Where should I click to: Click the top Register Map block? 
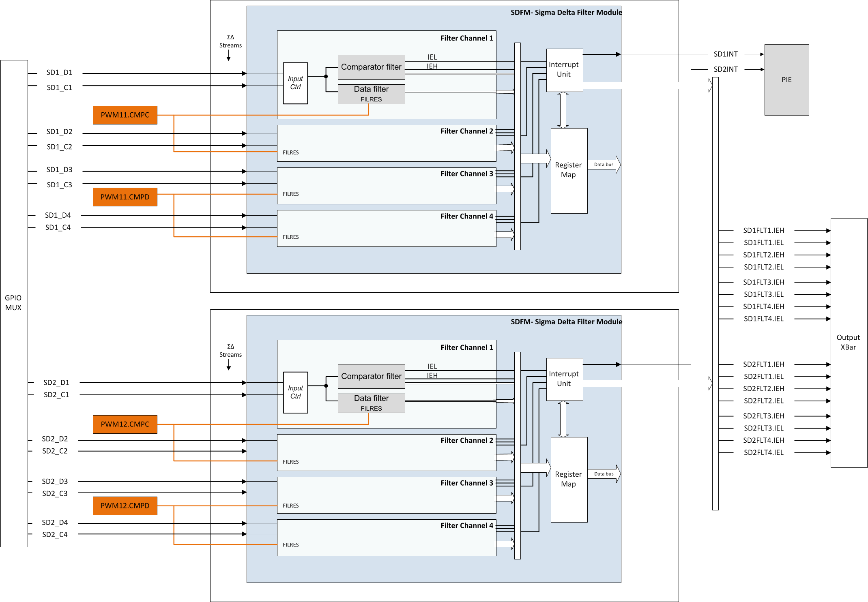tap(569, 170)
